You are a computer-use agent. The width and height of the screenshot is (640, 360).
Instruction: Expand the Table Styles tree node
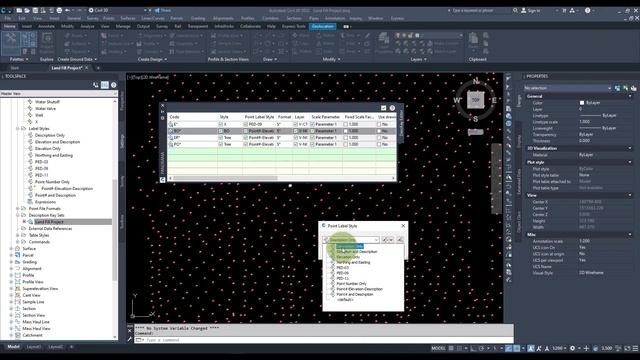pos(18,235)
